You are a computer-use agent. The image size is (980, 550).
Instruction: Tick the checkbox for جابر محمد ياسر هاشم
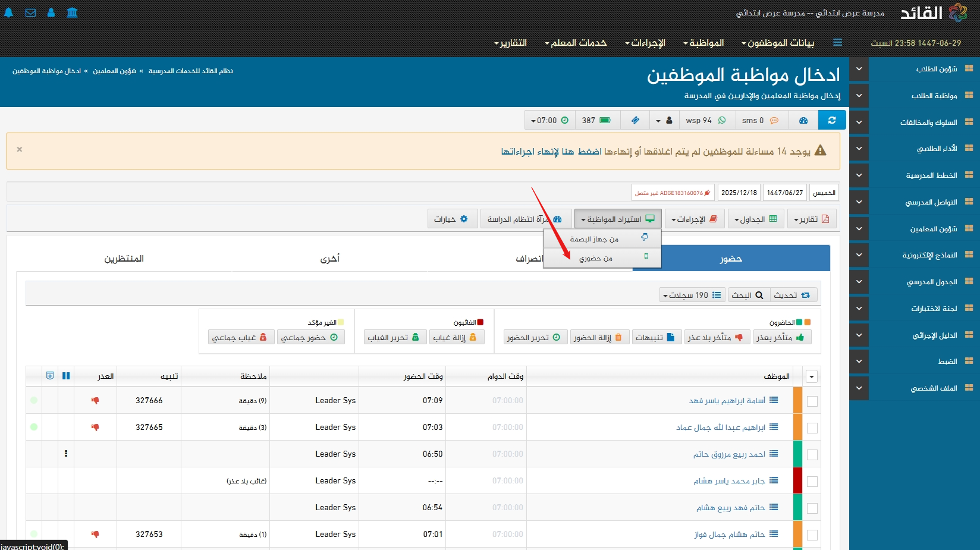(812, 482)
